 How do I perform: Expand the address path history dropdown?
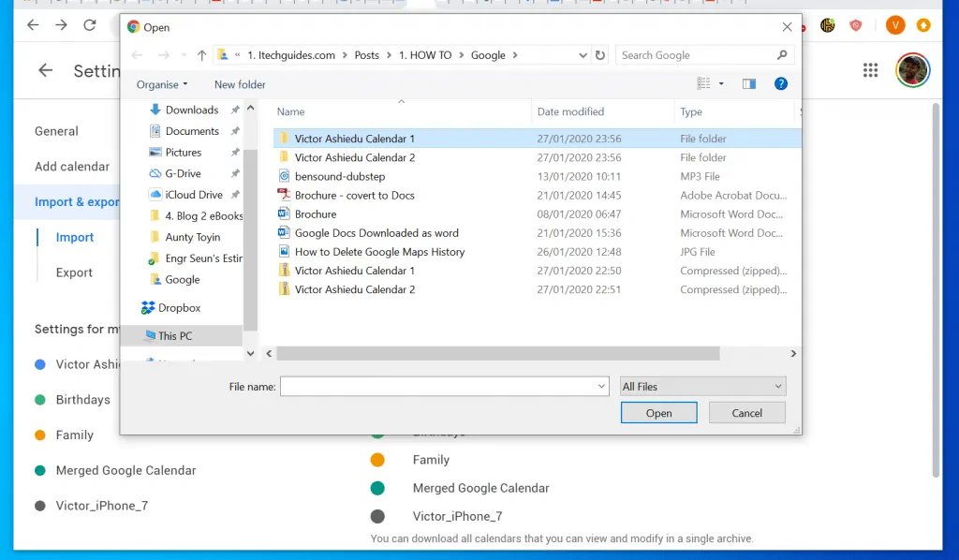(x=583, y=55)
